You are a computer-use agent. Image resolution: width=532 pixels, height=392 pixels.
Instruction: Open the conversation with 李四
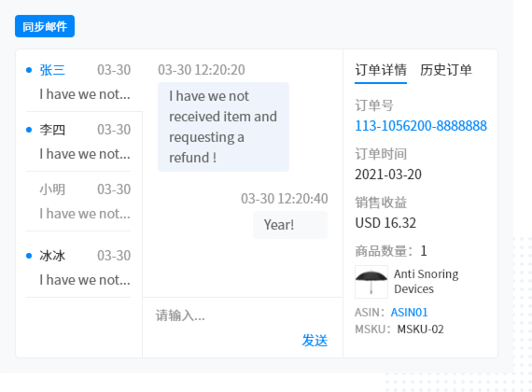tap(78, 141)
